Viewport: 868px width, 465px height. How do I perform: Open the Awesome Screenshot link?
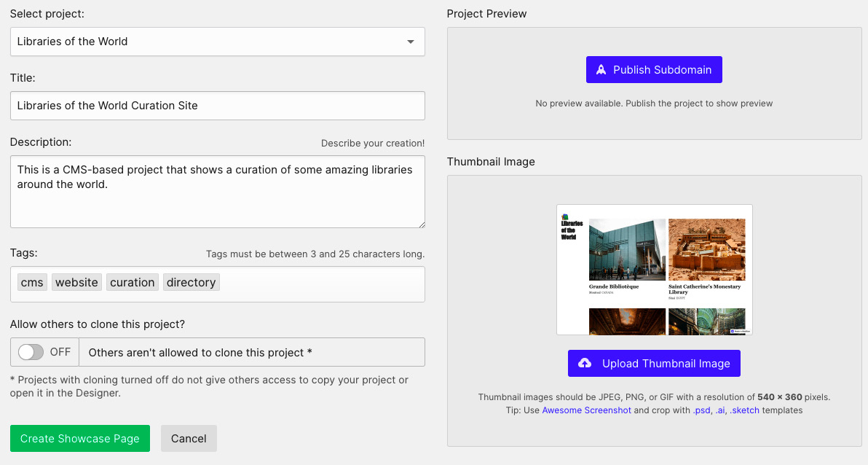(x=587, y=410)
